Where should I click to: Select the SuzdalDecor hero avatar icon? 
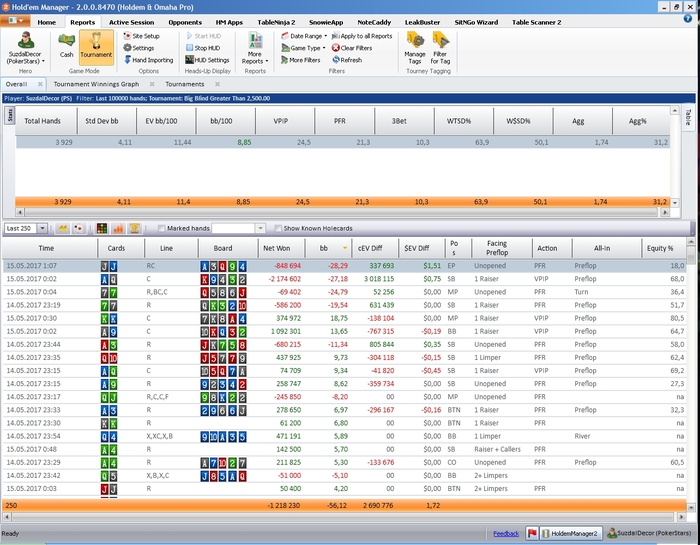pyautogui.click(x=25, y=40)
